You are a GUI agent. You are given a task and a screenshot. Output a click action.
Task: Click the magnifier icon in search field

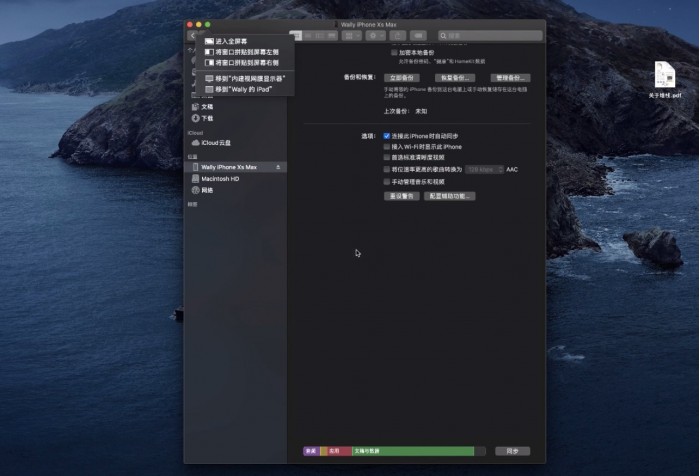(x=443, y=36)
